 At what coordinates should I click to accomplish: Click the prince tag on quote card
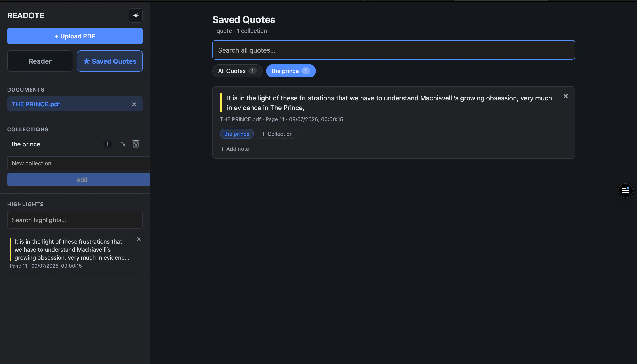coord(237,134)
